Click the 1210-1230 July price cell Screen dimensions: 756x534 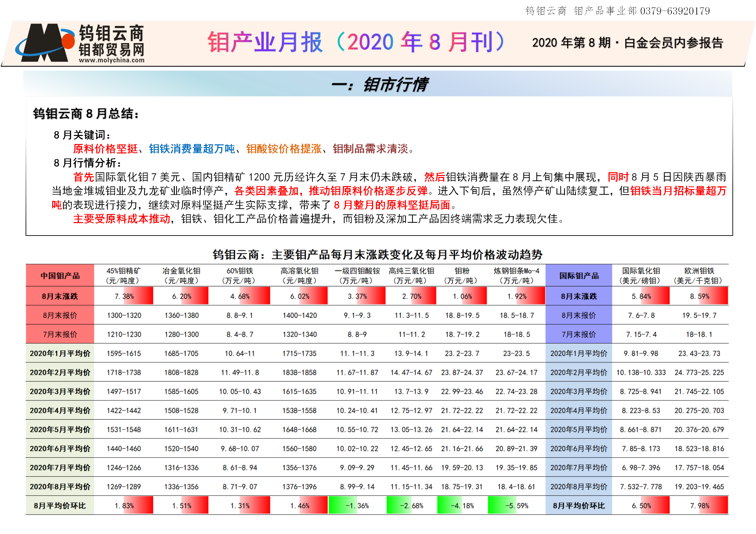click(x=124, y=334)
